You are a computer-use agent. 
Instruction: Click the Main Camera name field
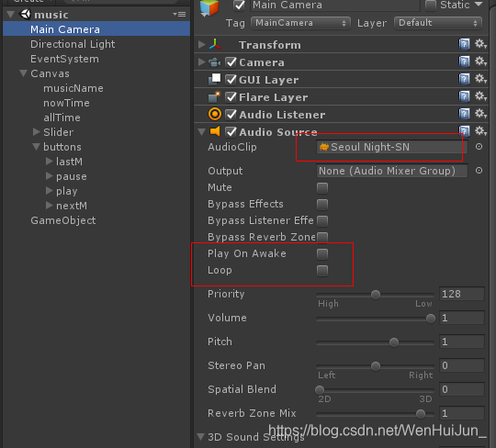point(335,6)
